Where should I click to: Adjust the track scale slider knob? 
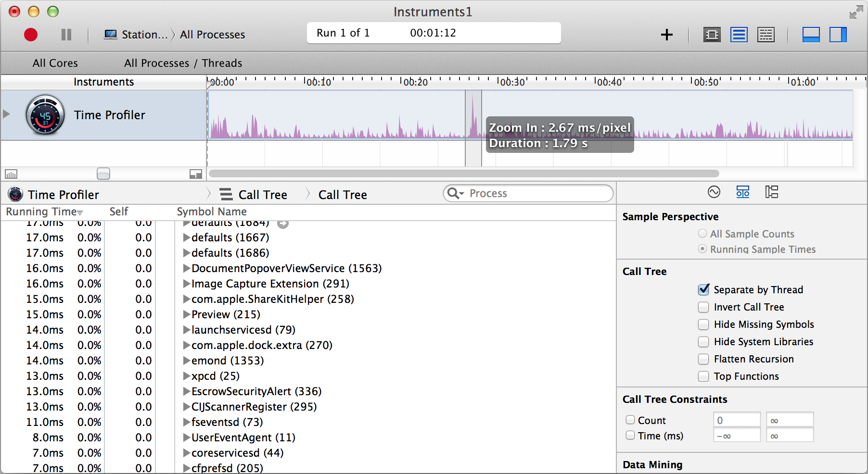(103, 174)
